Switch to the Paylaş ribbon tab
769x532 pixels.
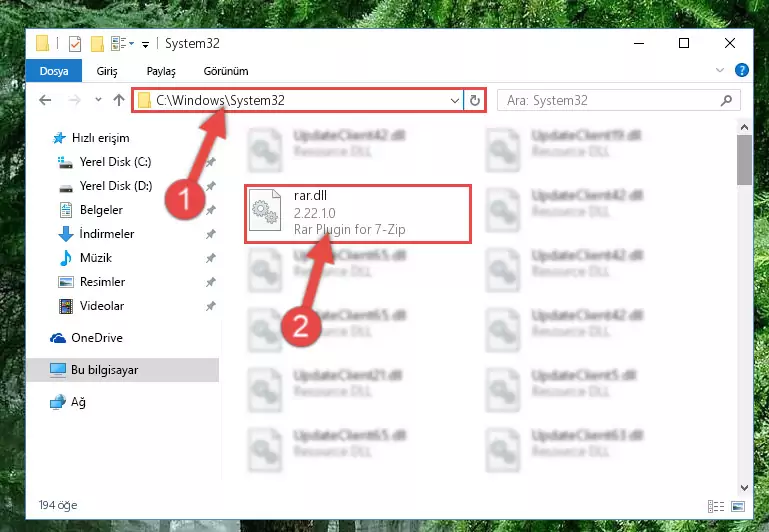161,71
